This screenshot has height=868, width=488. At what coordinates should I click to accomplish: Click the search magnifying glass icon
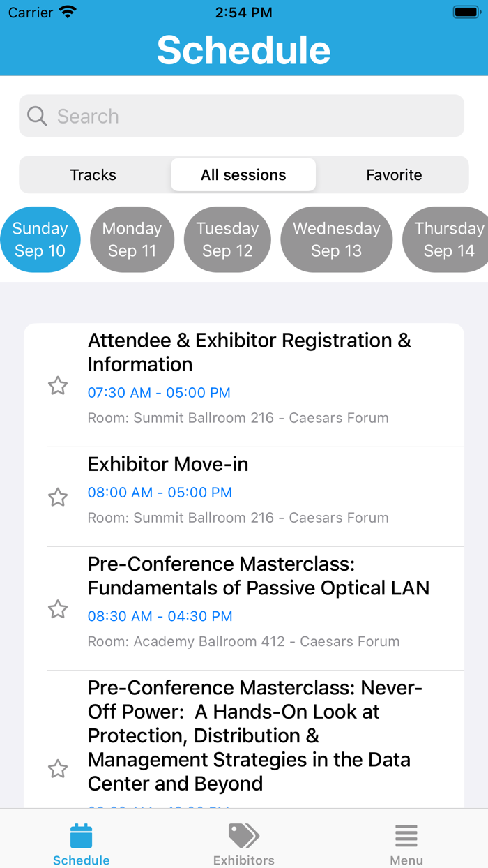(36, 116)
